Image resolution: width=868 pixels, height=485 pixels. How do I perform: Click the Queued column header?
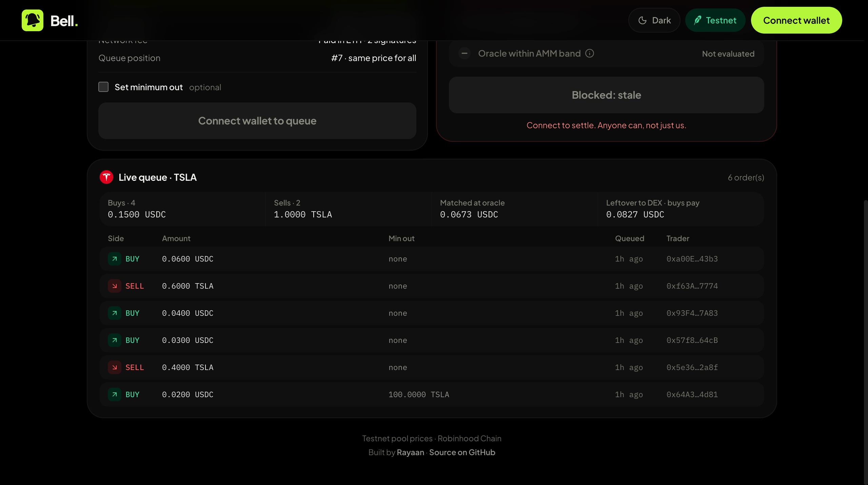point(630,238)
